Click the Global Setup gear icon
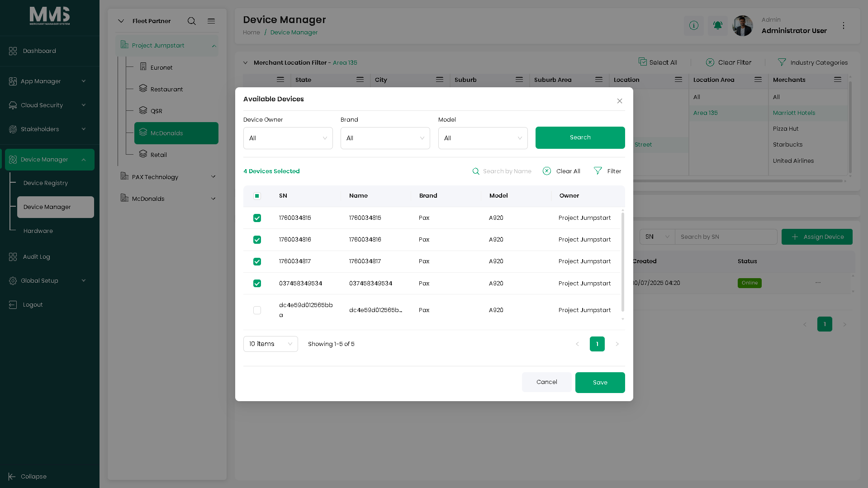Image resolution: width=868 pixels, height=488 pixels. pos(13,281)
